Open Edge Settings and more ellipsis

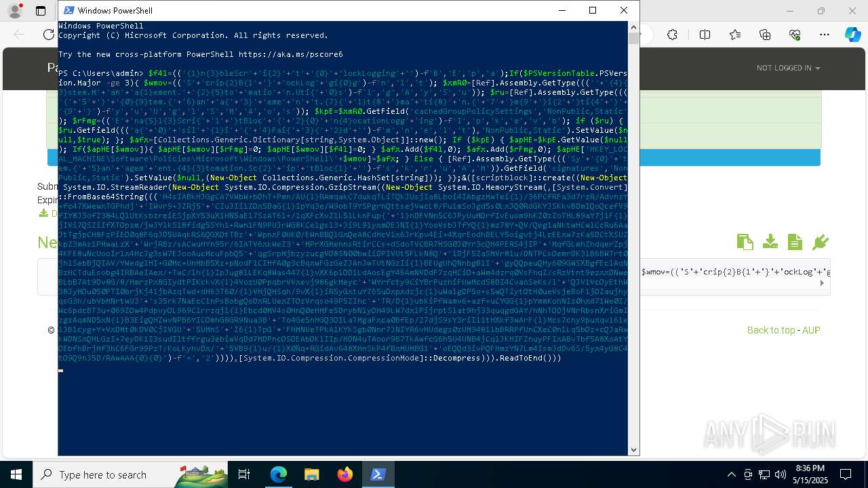[825, 35]
